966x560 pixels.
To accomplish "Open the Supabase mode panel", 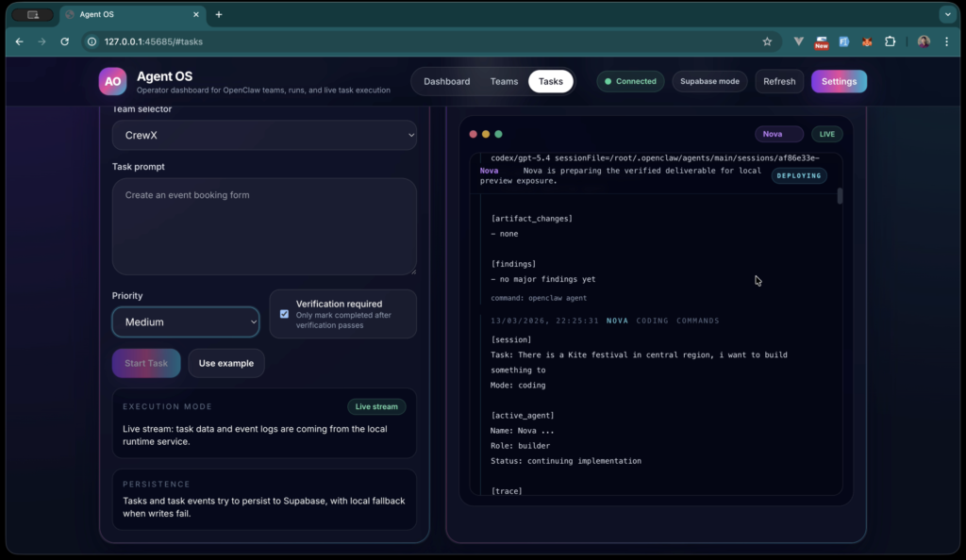I will (709, 81).
